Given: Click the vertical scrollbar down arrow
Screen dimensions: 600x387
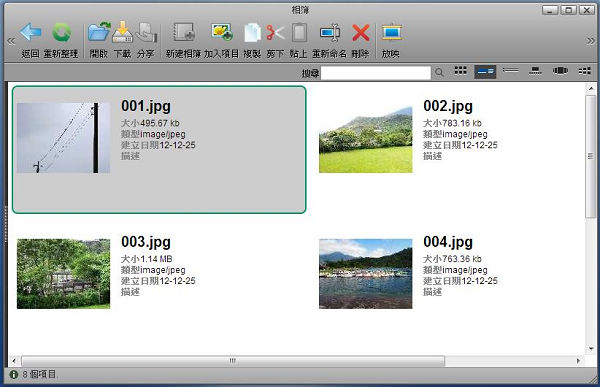Looking at the screenshot, I should [x=591, y=348].
